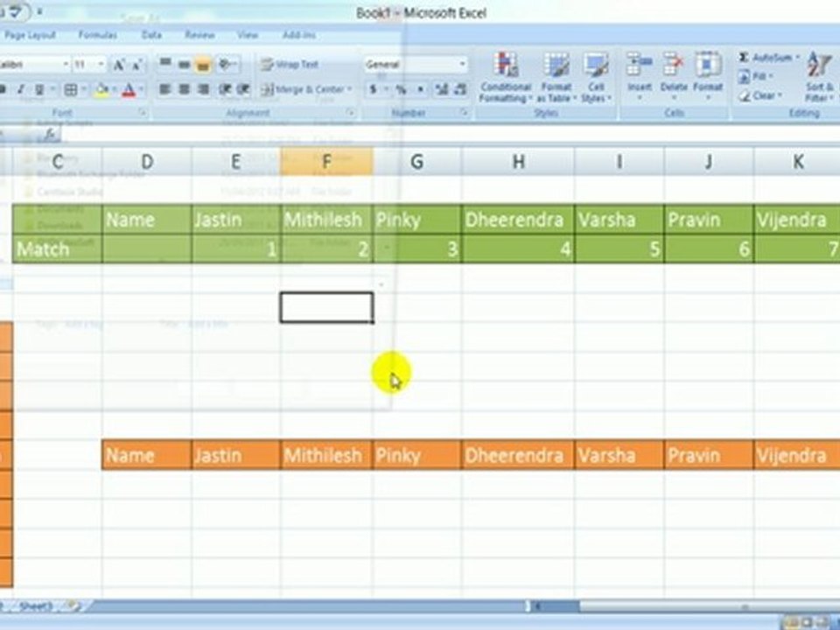Select orange cell Varsha
The image size is (840, 630).
coord(619,455)
